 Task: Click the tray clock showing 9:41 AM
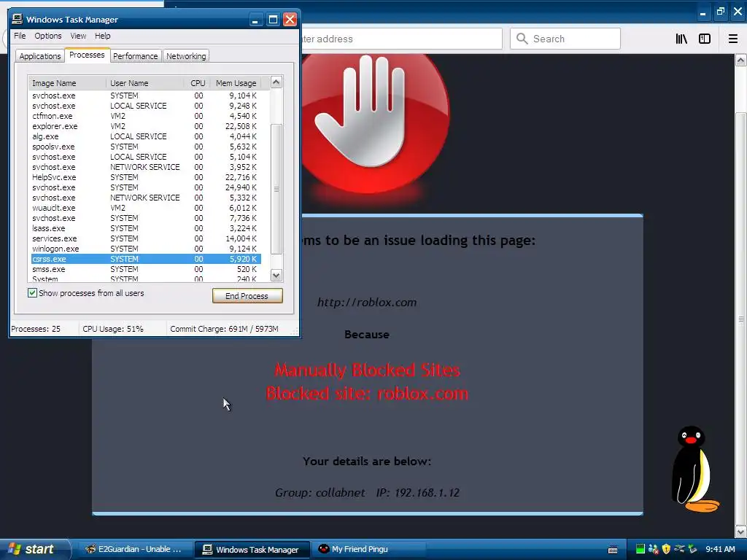tap(720, 549)
